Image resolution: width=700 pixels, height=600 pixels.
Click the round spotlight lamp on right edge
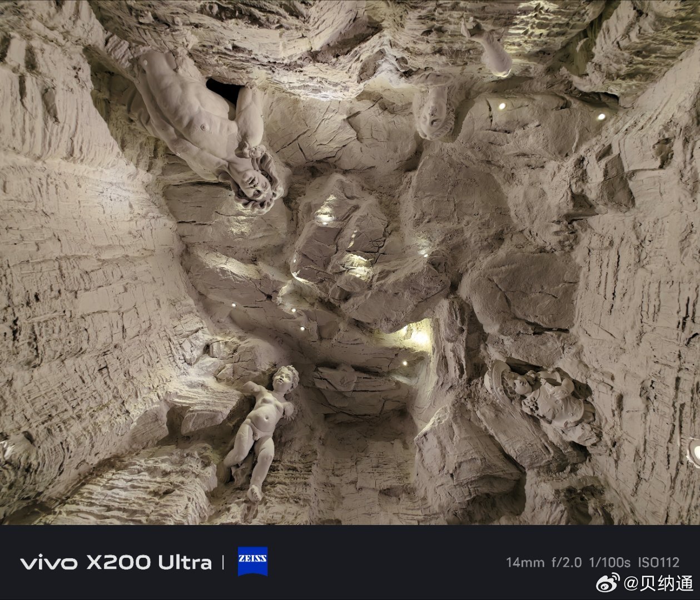693,451
